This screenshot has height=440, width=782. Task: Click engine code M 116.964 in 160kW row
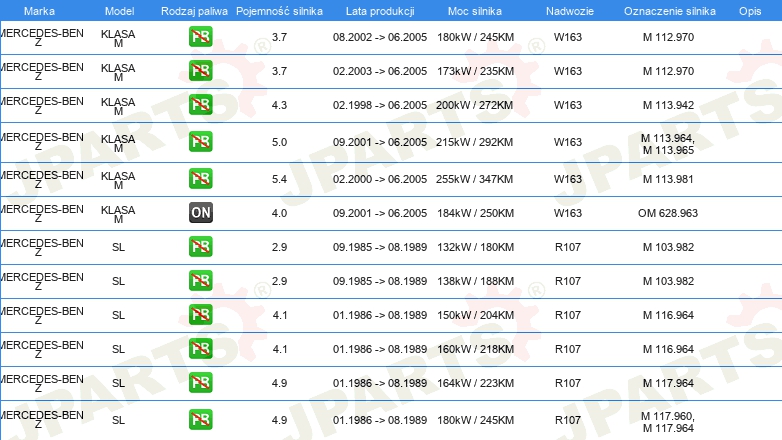click(668, 349)
